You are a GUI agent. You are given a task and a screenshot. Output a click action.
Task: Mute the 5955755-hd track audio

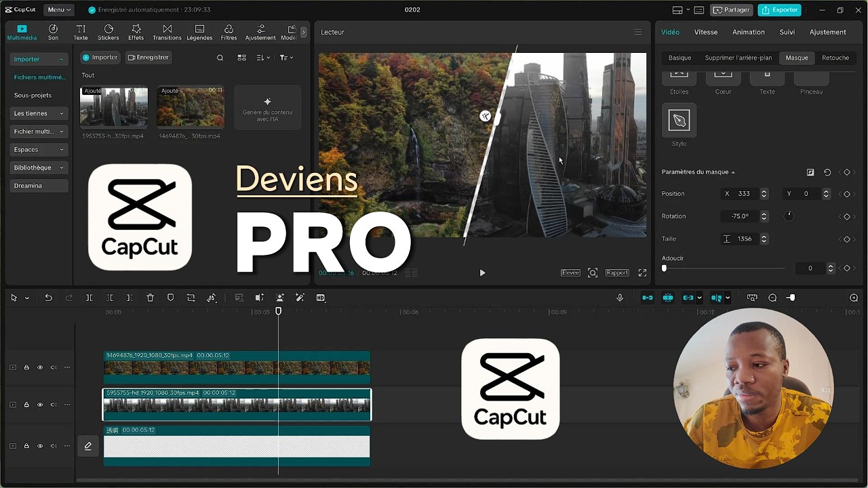pyautogui.click(x=54, y=405)
